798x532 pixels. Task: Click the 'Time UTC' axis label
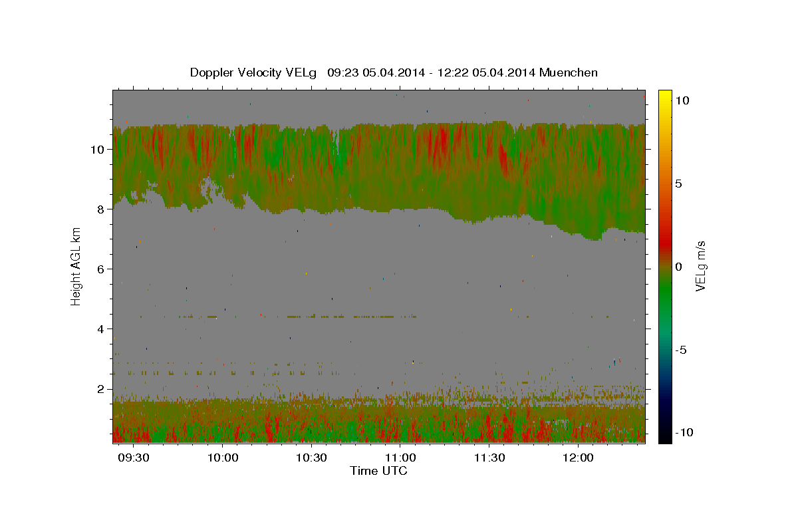[x=378, y=471]
